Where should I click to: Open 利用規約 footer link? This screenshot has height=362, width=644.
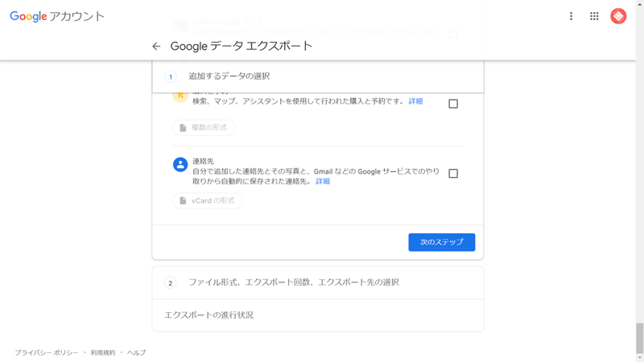tap(103, 352)
